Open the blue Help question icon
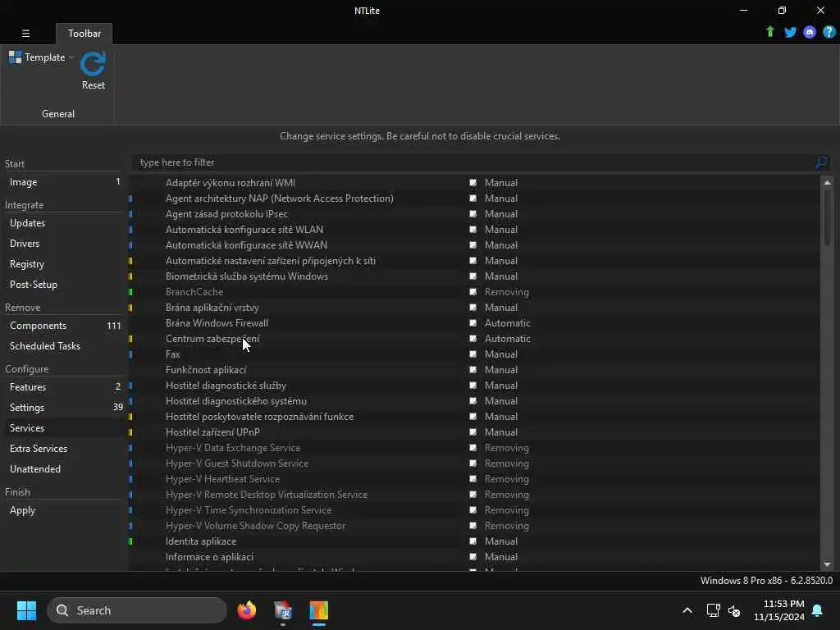Image resolution: width=840 pixels, height=630 pixels. tap(829, 32)
